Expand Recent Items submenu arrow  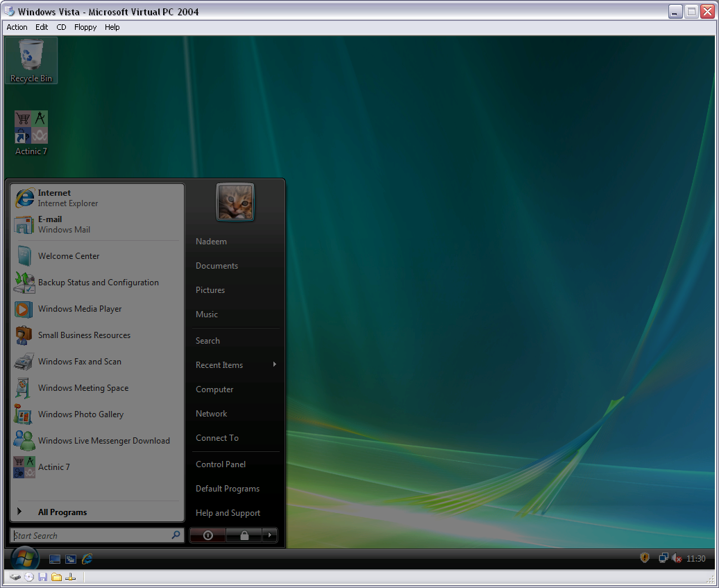pos(275,364)
